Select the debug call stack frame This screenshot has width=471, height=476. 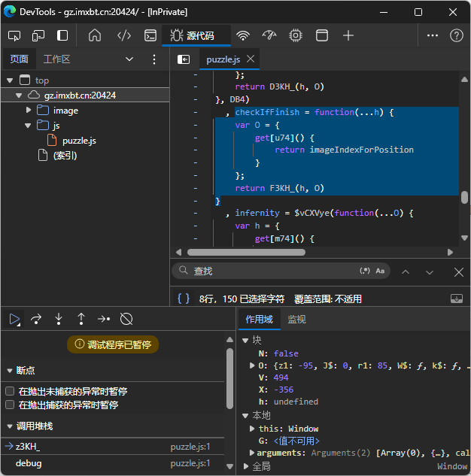tap(29, 463)
